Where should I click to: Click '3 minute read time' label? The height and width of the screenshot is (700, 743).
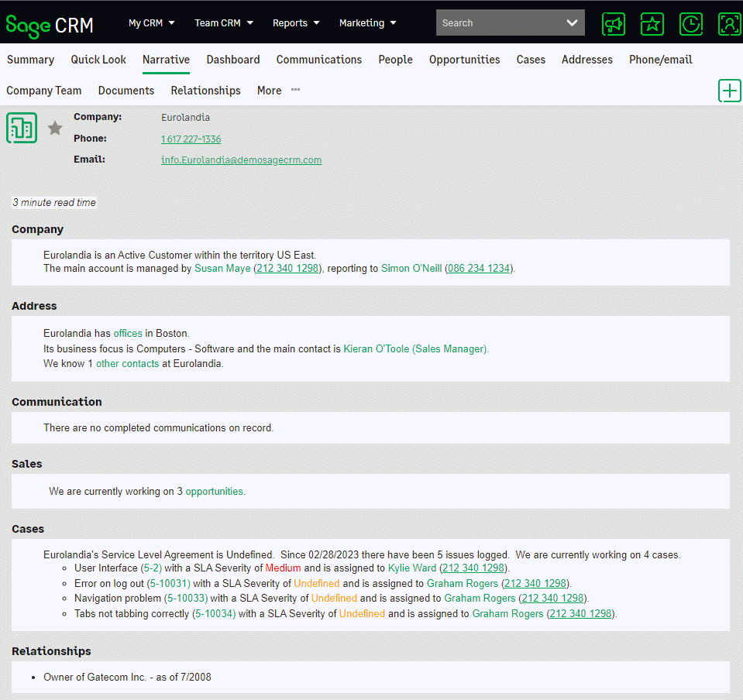(54, 203)
